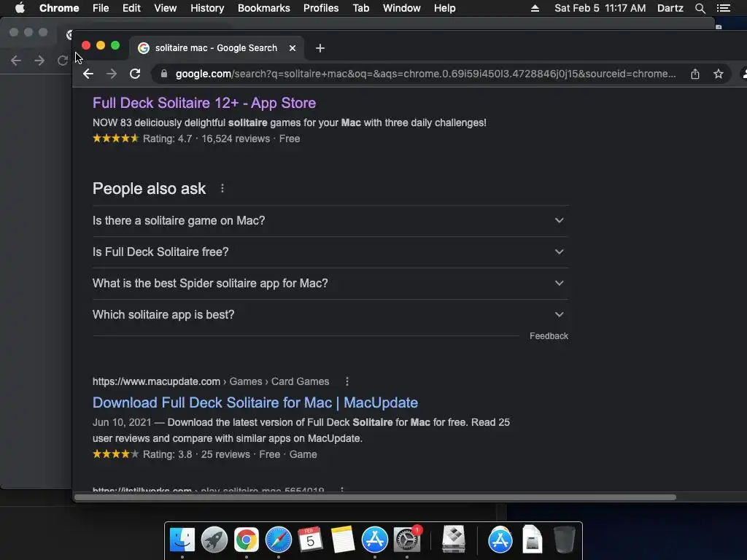This screenshot has width=747, height=560.
Task: Open the Profiles menu
Action: [321, 8]
